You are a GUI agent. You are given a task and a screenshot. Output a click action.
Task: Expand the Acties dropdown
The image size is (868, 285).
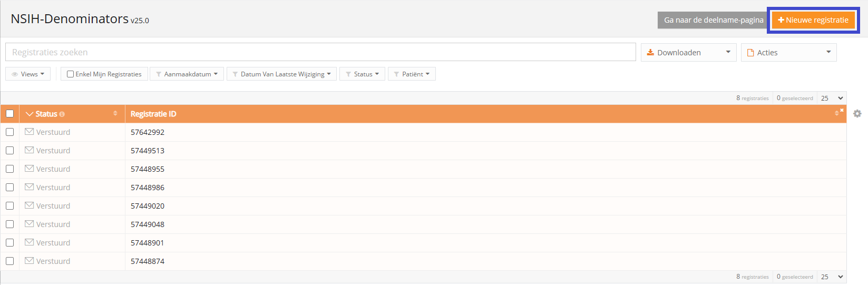(x=788, y=53)
